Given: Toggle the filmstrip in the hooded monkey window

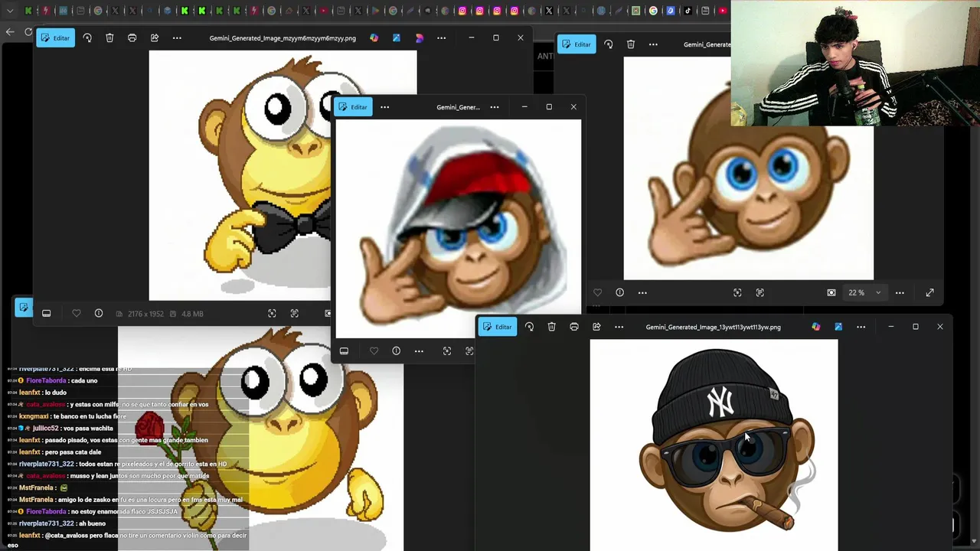Looking at the screenshot, I should tap(344, 350).
